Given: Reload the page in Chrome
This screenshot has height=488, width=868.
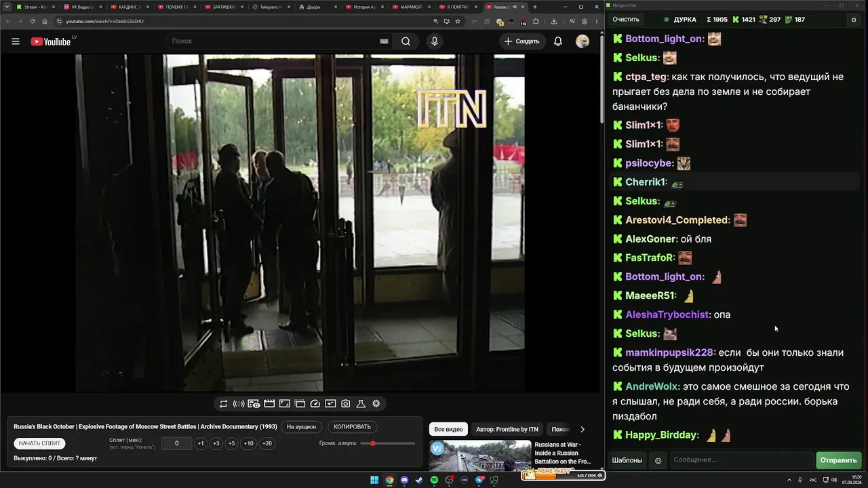Looking at the screenshot, I should 32,21.
